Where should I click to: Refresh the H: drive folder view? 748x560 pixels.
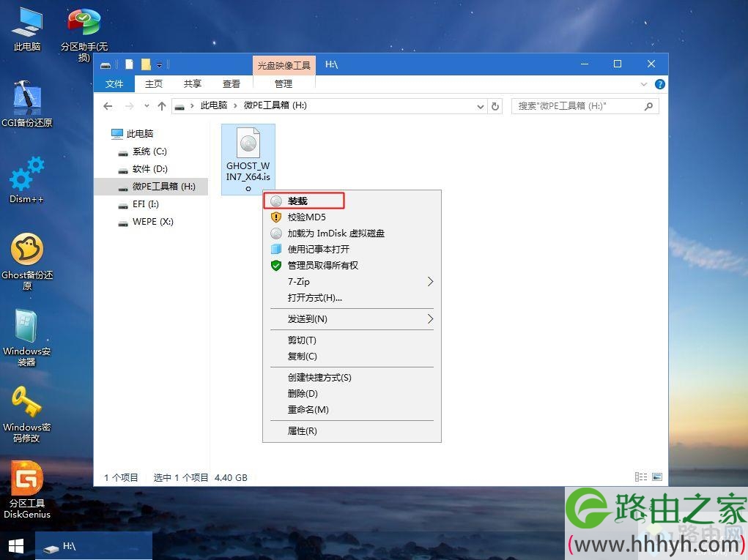click(x=495, y=106)
